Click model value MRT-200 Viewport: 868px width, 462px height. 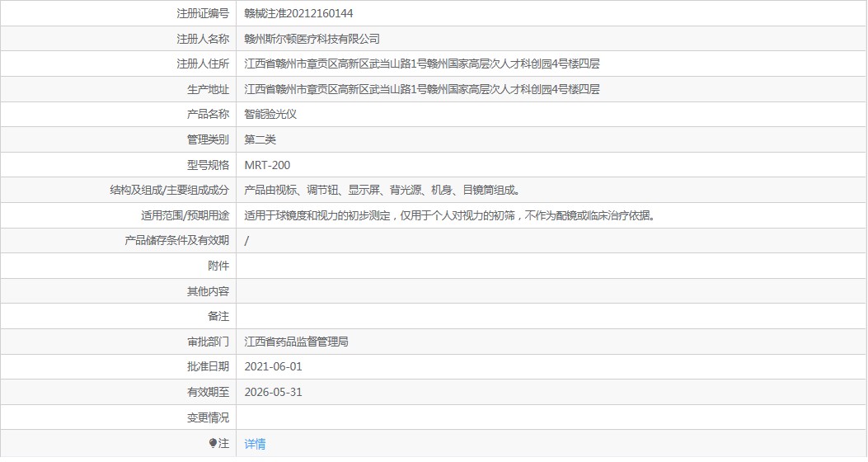tap(267, 165)
